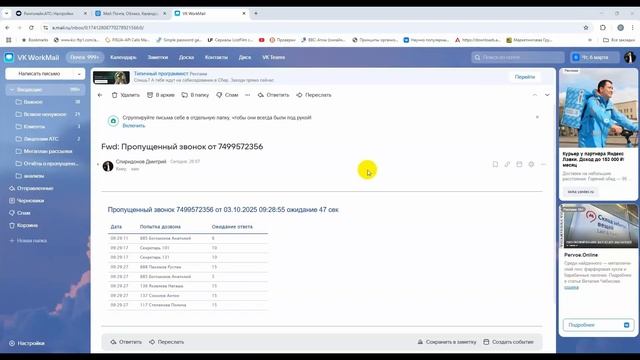Image resolution: width=640 pixels, height=360 pixels.
Task: Open the Календарь tab
Action: click(123, 58)
